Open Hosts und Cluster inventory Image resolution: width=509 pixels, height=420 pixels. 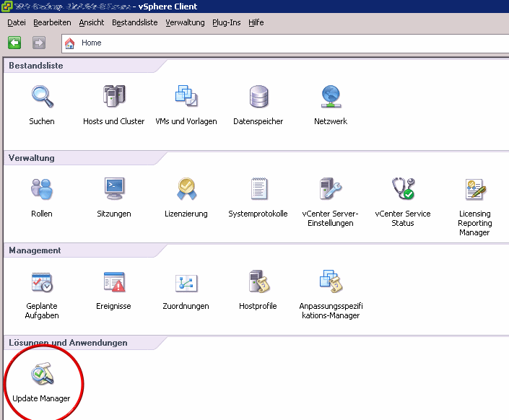click(x=114, y=97)
